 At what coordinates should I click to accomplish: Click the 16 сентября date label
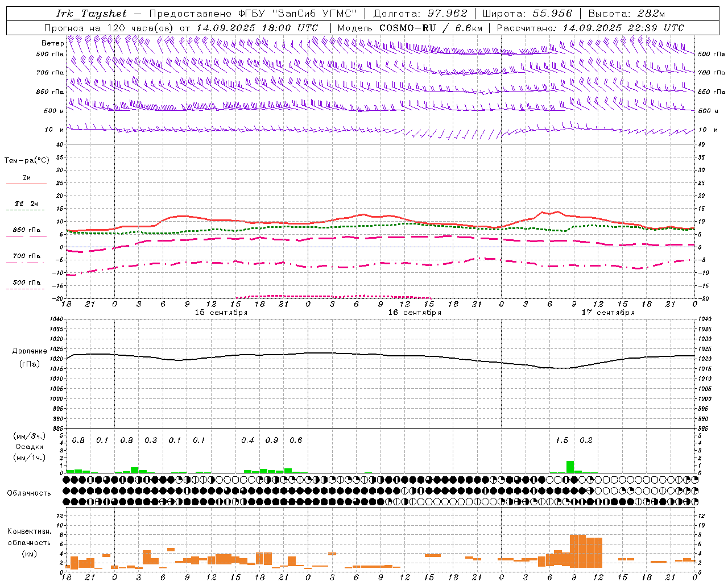[414, 313]
